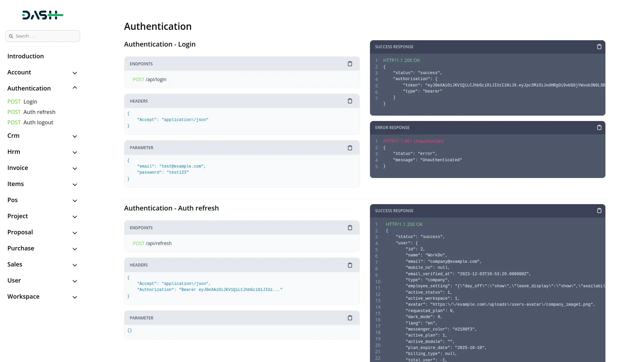The width and height of the screenshot is (644, 362).
Task: Copy the Auth refresh PARAMETER block
Action: 350,318
